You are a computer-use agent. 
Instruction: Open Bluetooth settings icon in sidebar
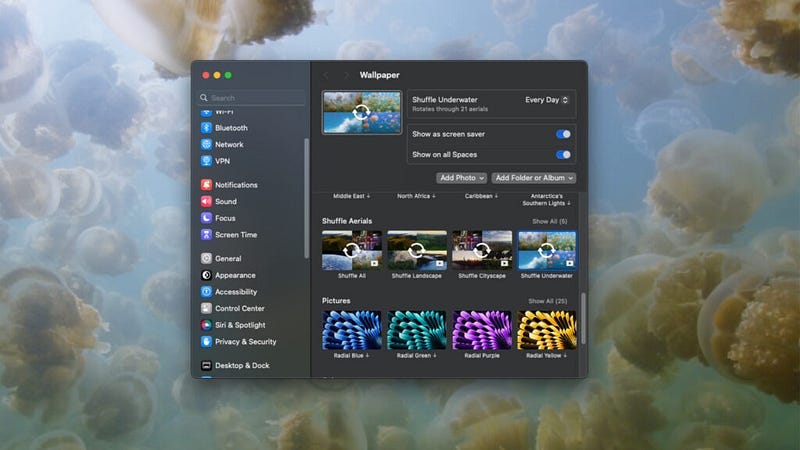[x=206, y=128]
